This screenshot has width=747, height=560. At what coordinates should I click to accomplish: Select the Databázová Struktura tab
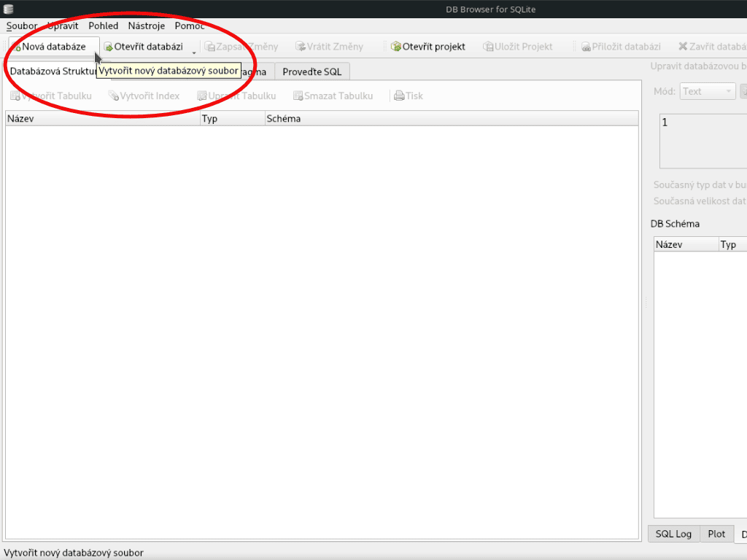(53, 71)
